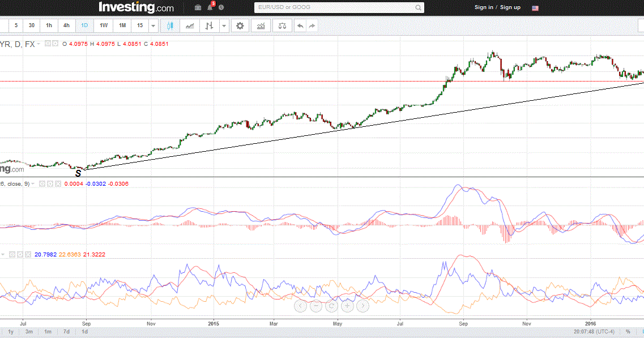Open the chart settings gear
The height and width of the screenshot is (338, 644).
(240, 25)
